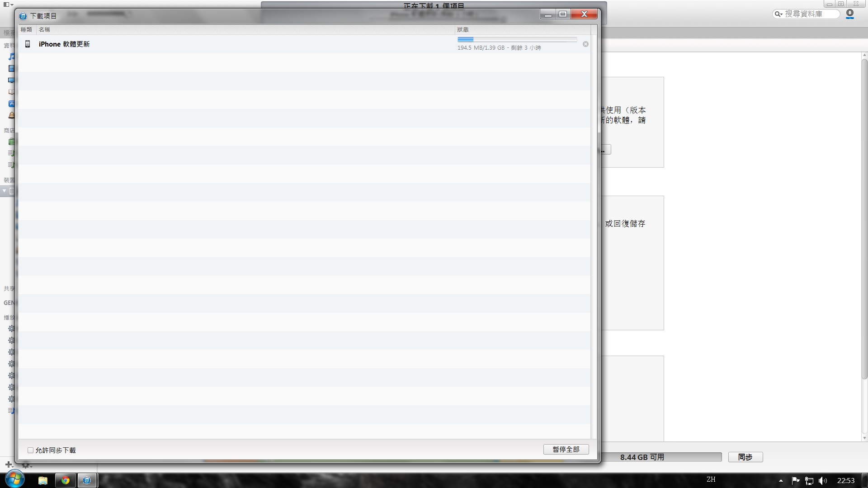Collapse the device entry triangle in sidebar
The height and width of the screenshot is (488, 868).
coord(4,191)
